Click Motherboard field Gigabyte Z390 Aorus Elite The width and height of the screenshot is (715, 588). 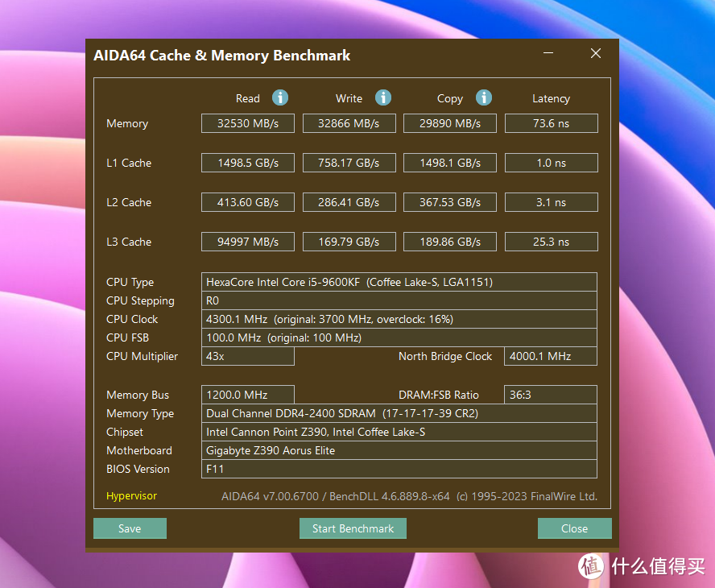[399, 450]
